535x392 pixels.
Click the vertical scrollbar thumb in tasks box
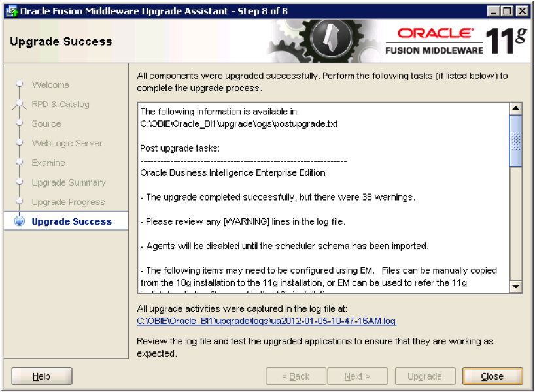(515, 140)
